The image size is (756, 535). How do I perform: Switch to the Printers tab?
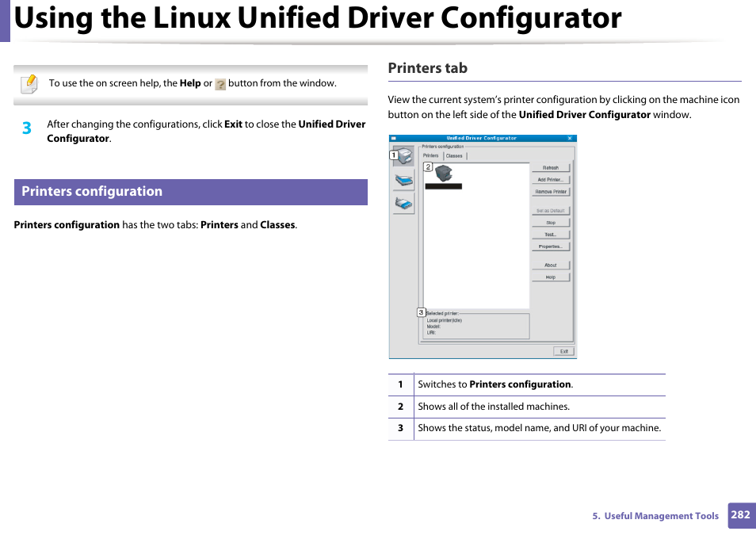tap(433, 155)
